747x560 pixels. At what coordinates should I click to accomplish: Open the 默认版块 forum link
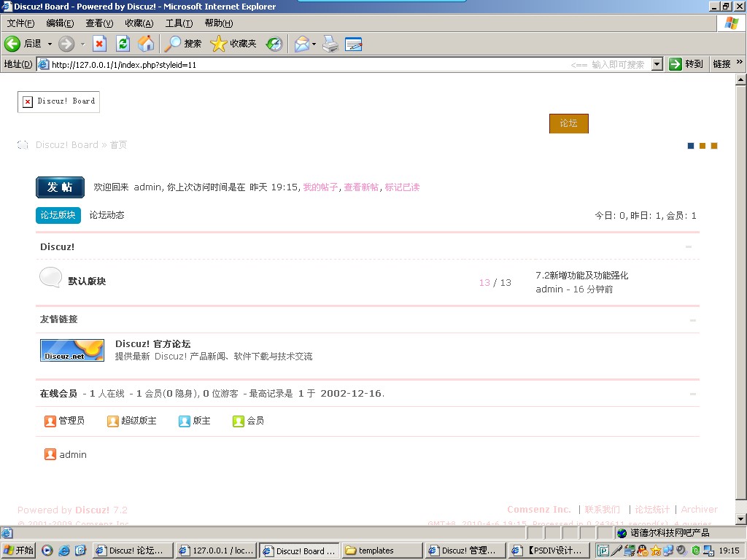click(88, 281)
